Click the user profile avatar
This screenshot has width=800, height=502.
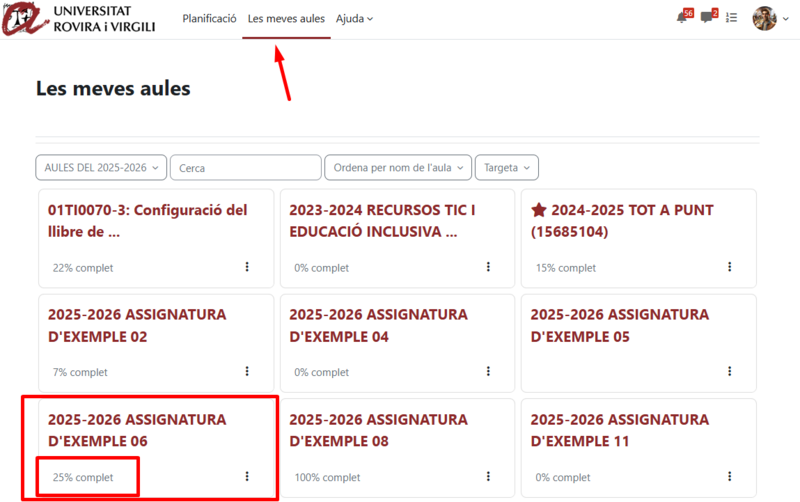click(x=764, y=18)
